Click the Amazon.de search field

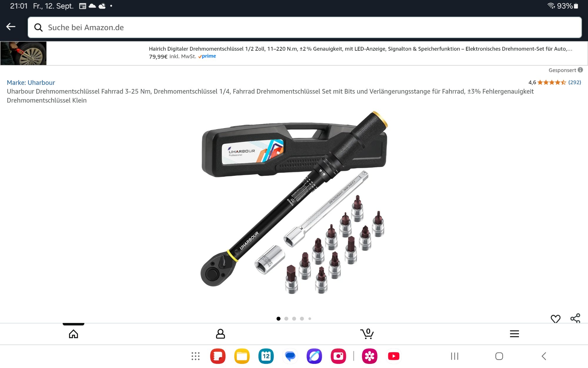pyautogui.click(x=305, y=27)
